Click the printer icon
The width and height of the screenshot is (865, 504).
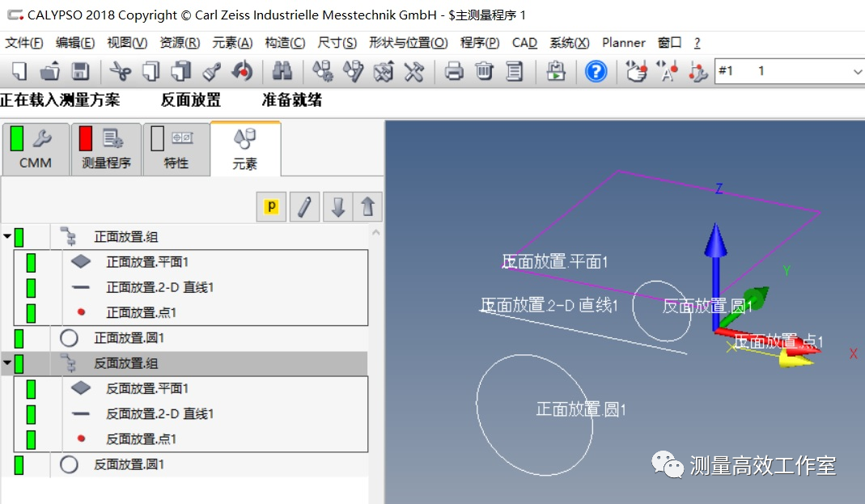[x=453, y=71]
